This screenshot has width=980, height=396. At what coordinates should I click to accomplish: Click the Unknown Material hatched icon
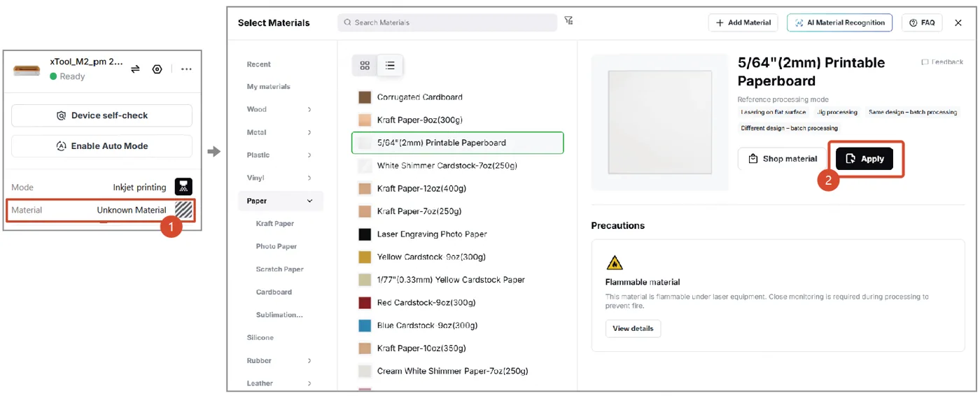(183, 210)
